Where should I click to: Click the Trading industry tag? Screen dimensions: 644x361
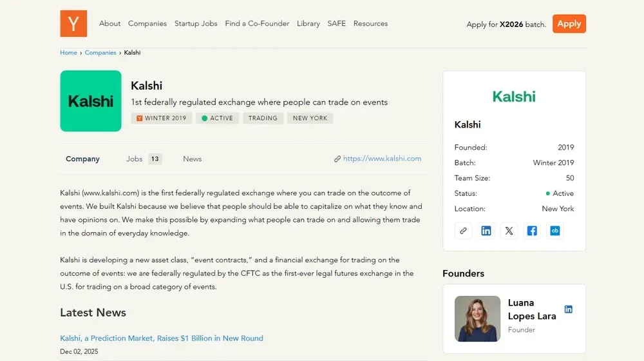pos(263,118)
